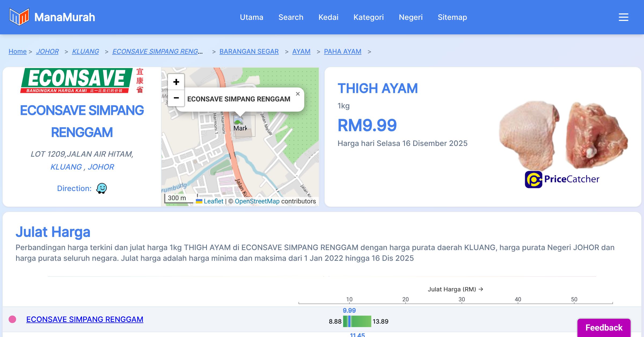Open the Kategori nav item
The width and height of the screenshot is (644, 337).
[368, 17]
